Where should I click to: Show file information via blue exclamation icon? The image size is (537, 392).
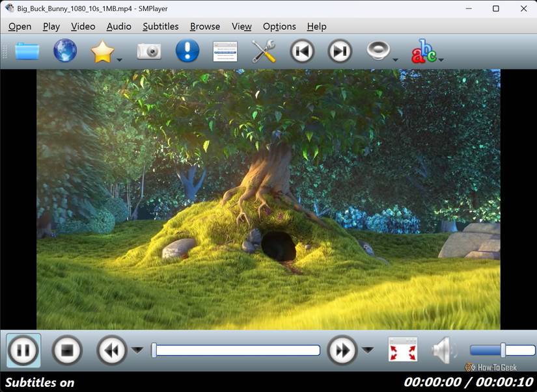187,51
